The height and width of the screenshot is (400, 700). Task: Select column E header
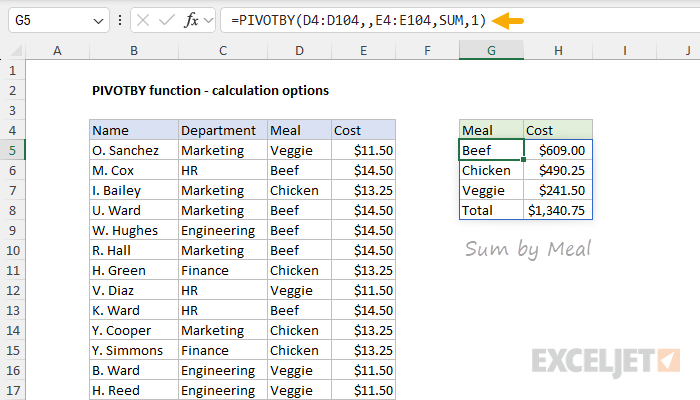coord(363,50)
